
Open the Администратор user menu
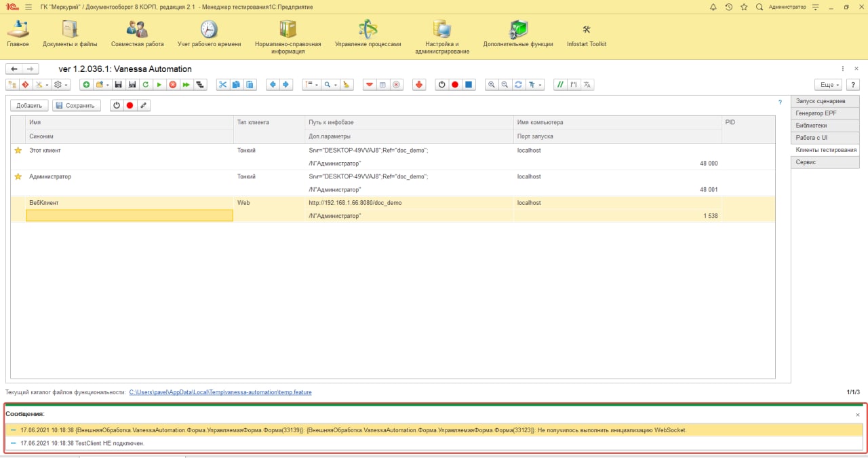[x=787, y=7]
